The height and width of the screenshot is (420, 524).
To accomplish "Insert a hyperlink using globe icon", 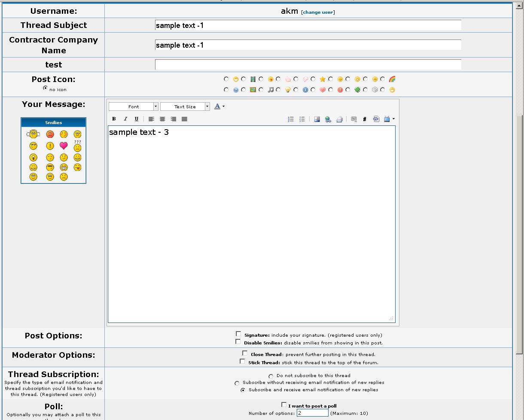I will coord(328,119).
